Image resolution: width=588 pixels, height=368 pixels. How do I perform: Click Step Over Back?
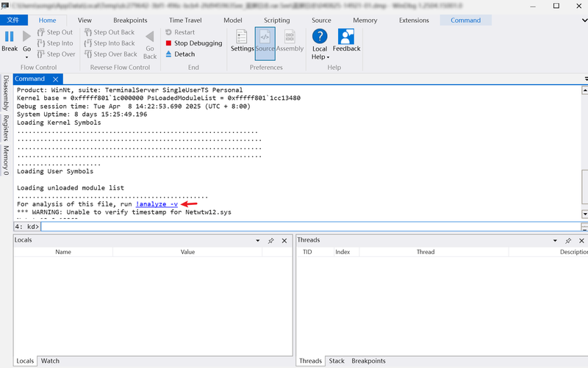click(x=111, y=54)
